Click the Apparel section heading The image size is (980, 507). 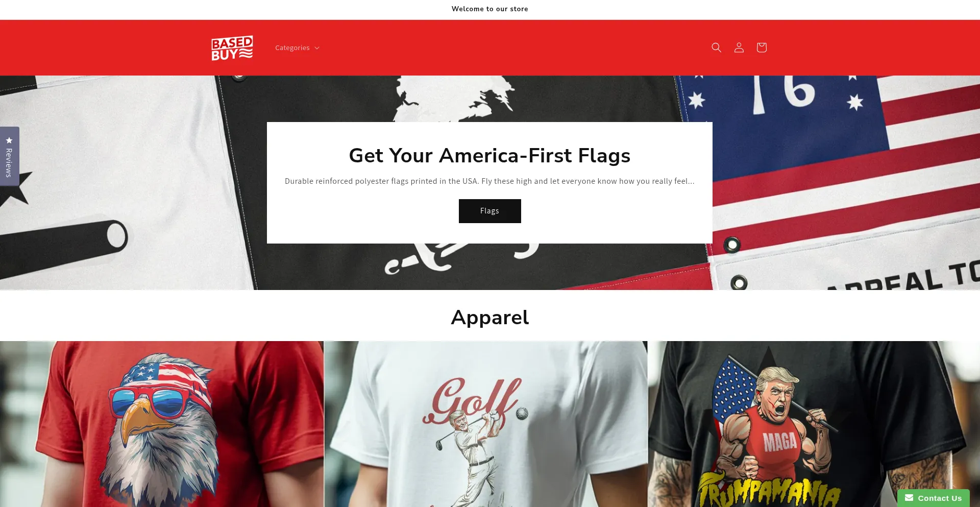[x=490, y=318]
